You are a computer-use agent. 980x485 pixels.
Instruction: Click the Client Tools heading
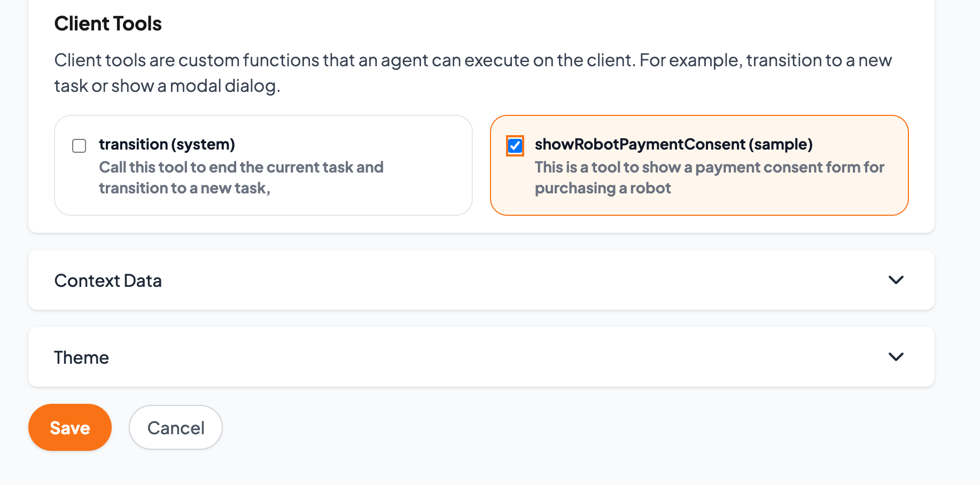pyautogui.click(x=108, y=24)
